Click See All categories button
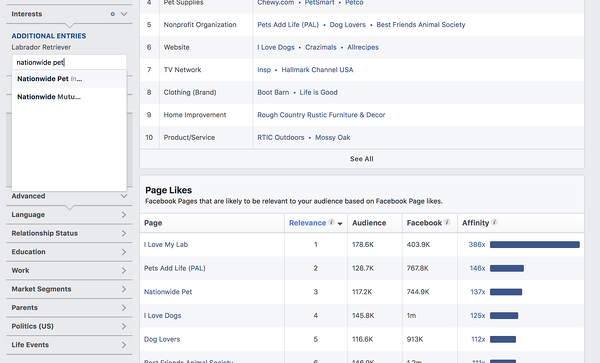Image resolution: width=600 pixels, height=363 pixels. [x=362, y=159]
